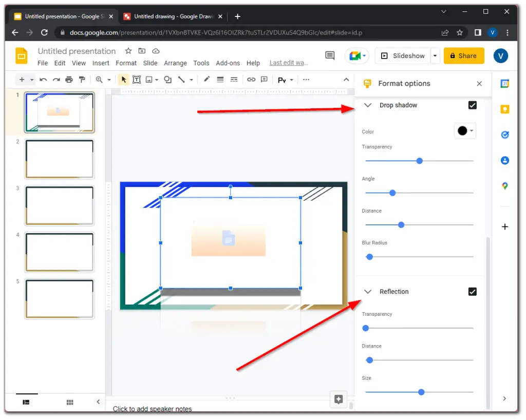Open Tasks from the side panel

tap(504, 135)
